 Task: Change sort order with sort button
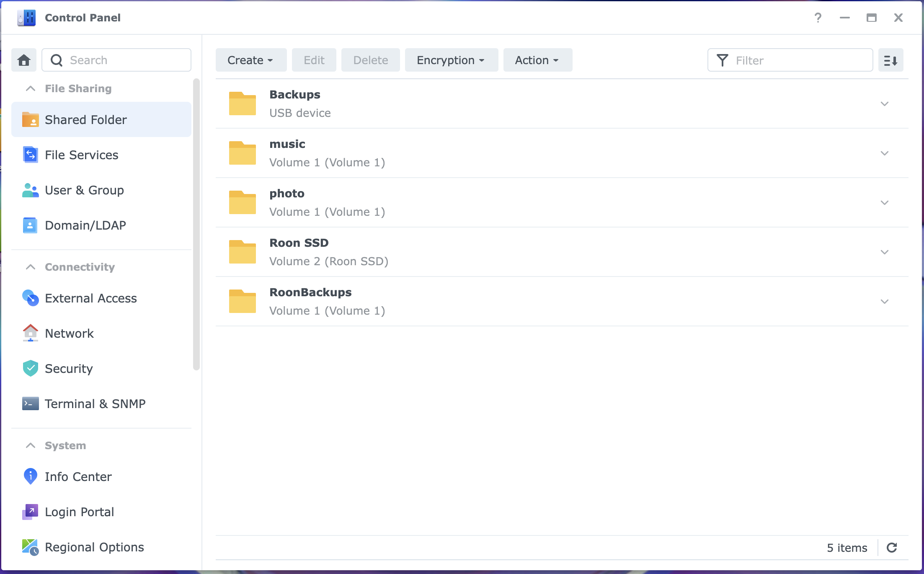(x=890, y=60)
